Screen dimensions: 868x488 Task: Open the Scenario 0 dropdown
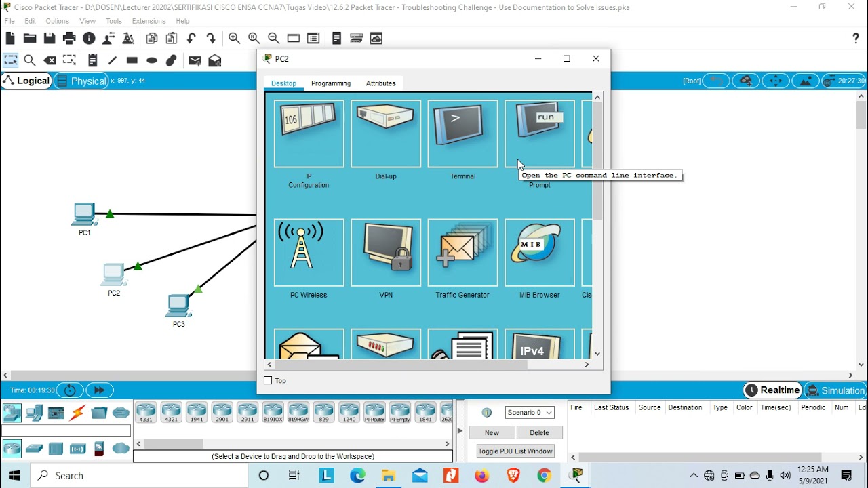pos(530,412)
